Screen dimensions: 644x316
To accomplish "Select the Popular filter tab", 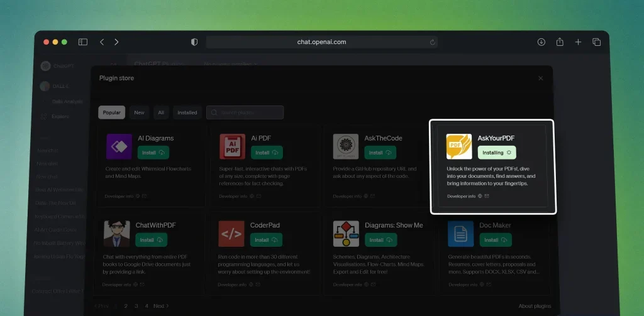I will [x=111, y=112].
